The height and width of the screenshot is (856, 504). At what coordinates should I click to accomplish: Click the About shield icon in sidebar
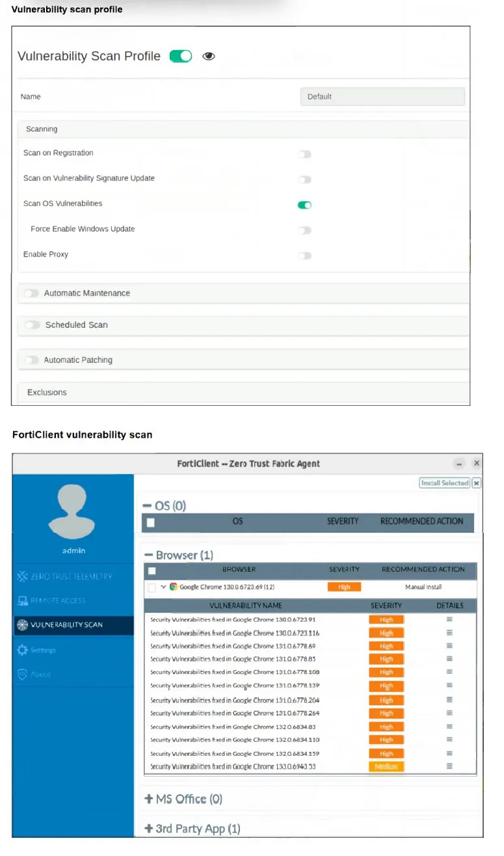(22, 675)
